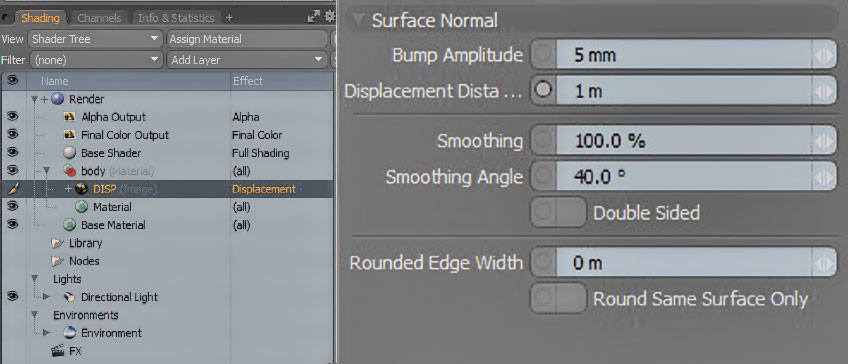Toggle Displacement Distance channel keyframe dot
The height and width of the screenshot is (364, 848).
(544, 90)
